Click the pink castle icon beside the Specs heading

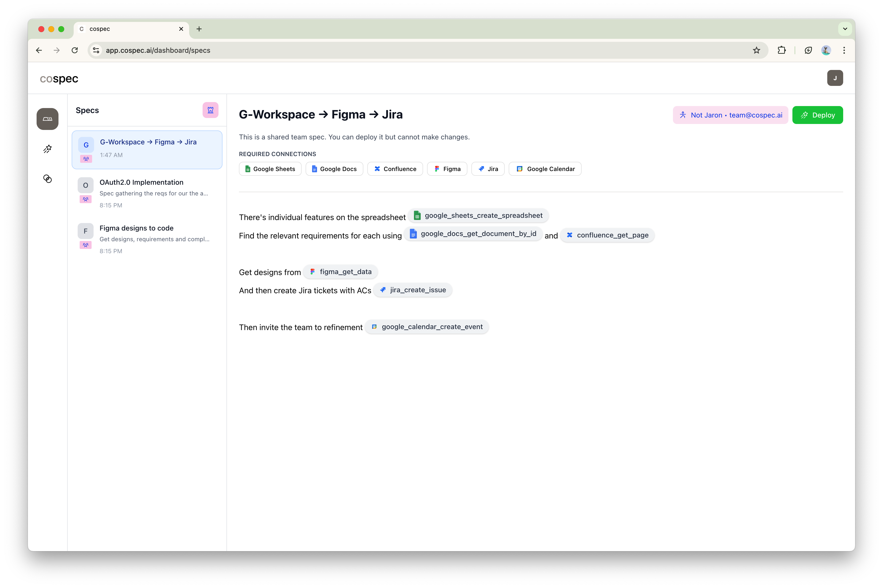tap(210, 110)
